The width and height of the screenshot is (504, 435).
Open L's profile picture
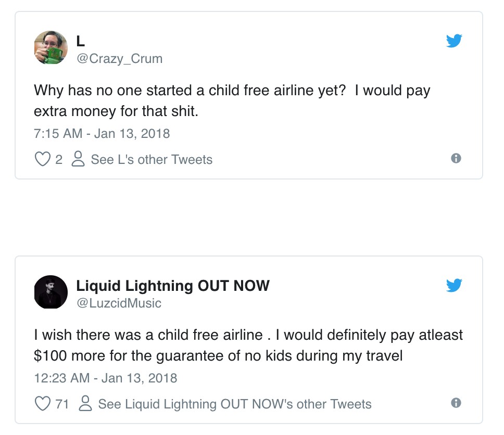pyautogui.click(x=51, y=48)
